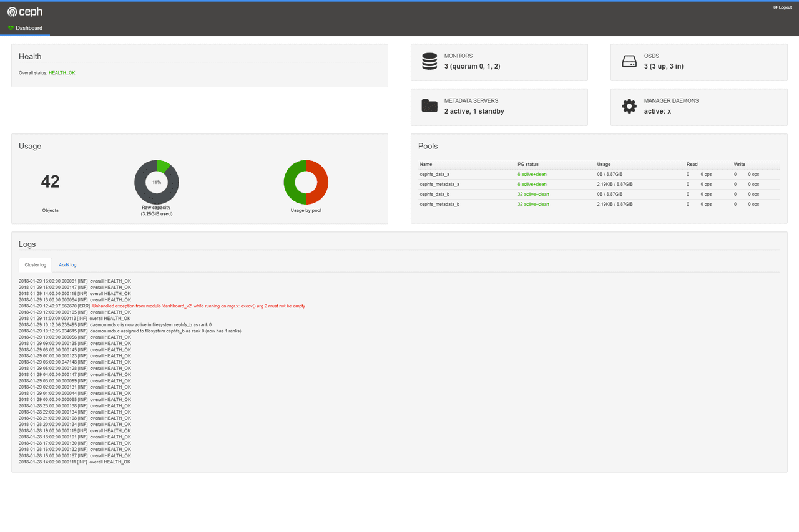Select the cephfs_data_a pool row
This screenshot has width=799, height=532.
point(434,175)
